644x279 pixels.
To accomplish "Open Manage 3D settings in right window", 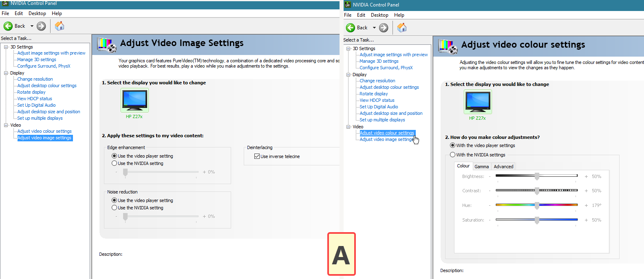I will pos(379,61).
